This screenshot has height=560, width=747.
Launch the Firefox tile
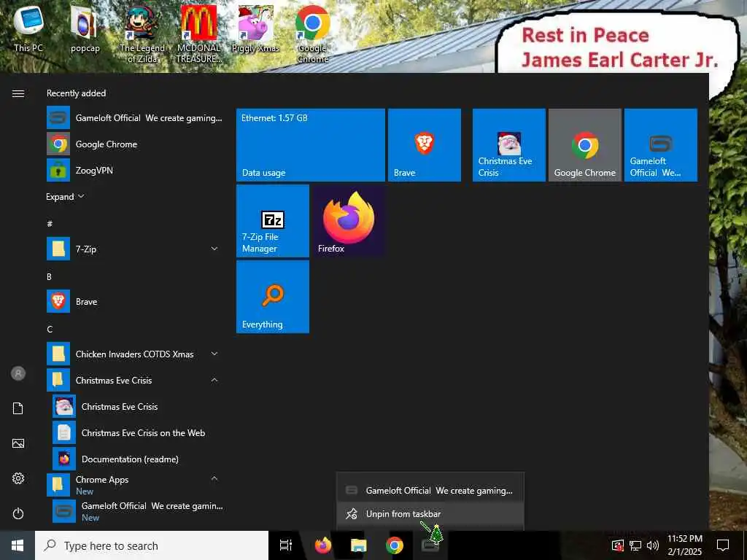[x=349, y=221]
